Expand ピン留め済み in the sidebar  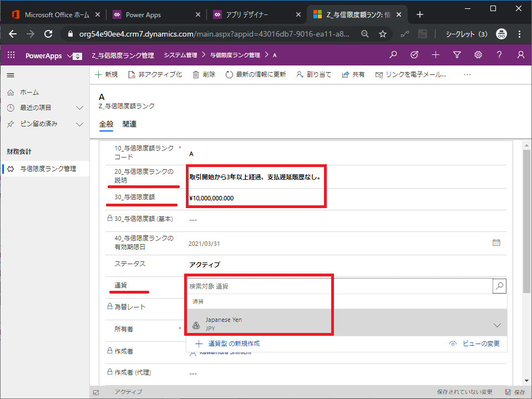pos(79,124)
